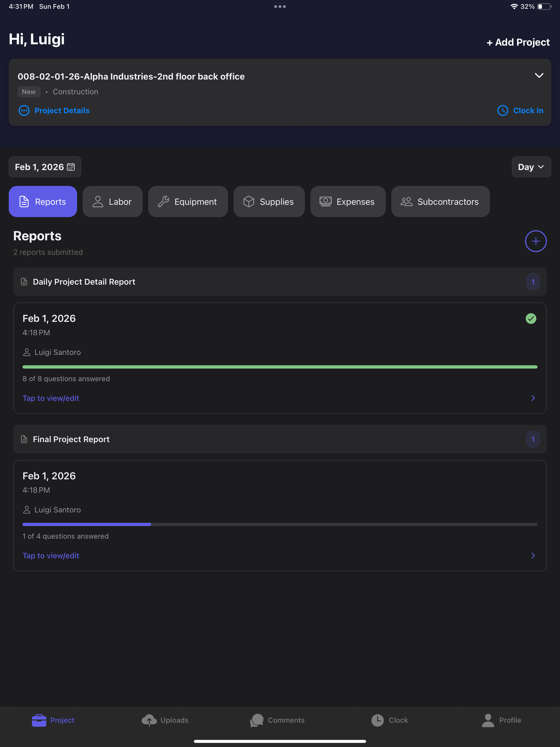Image resolution: width=560 pixels, height=747 pixels.
Task: Tap the New status tag
Action: click(x=29, y=92)
